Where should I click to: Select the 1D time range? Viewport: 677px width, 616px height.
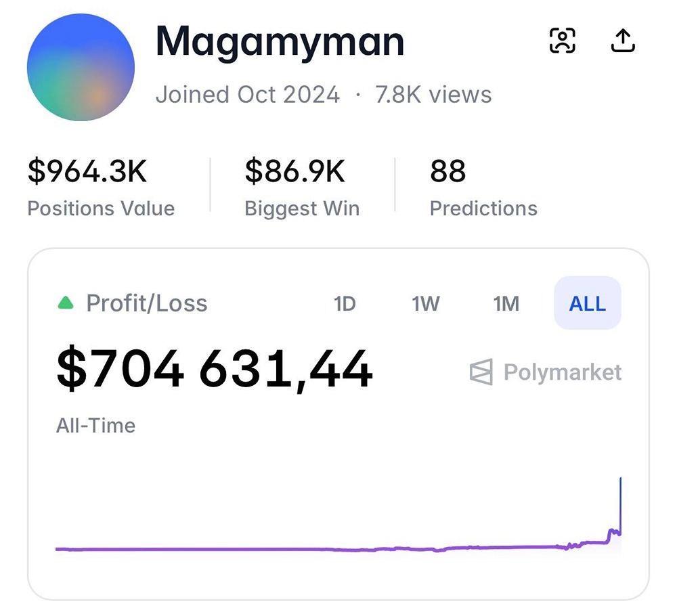[x=345, y=304]
